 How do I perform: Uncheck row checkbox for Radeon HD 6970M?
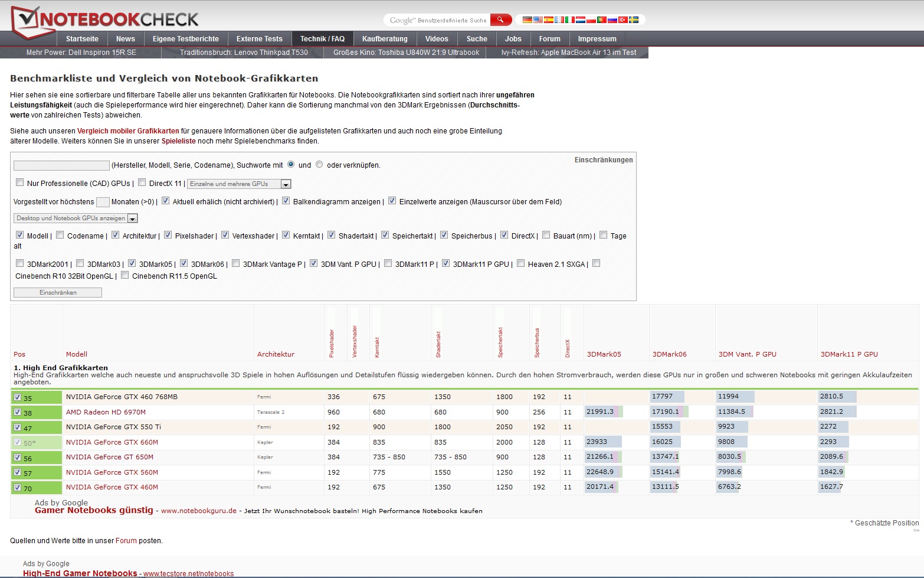18,412
